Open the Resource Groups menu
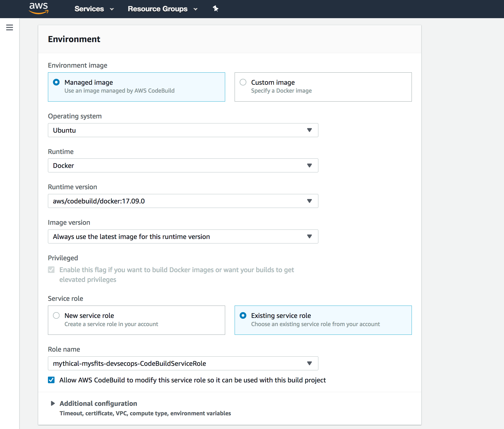The height and width of the screenshot is (429, 504). pos(162,9)
